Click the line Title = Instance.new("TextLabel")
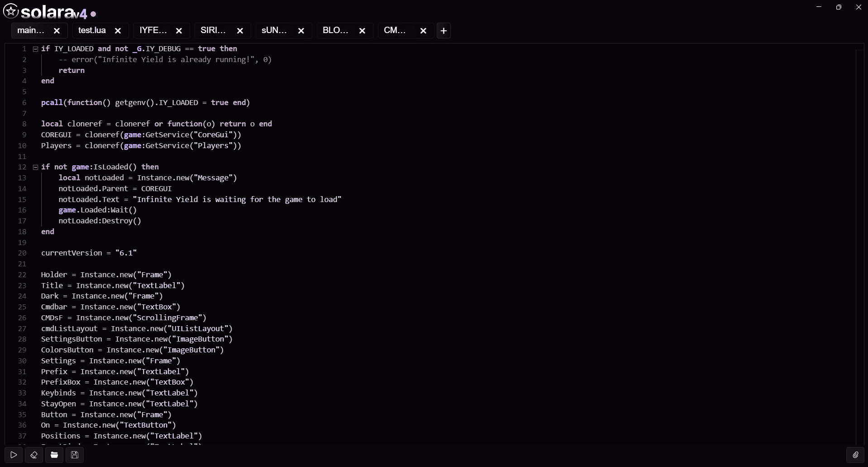This screenshot has height=467, width=868. pyautogui.click(x=113, y=286)
